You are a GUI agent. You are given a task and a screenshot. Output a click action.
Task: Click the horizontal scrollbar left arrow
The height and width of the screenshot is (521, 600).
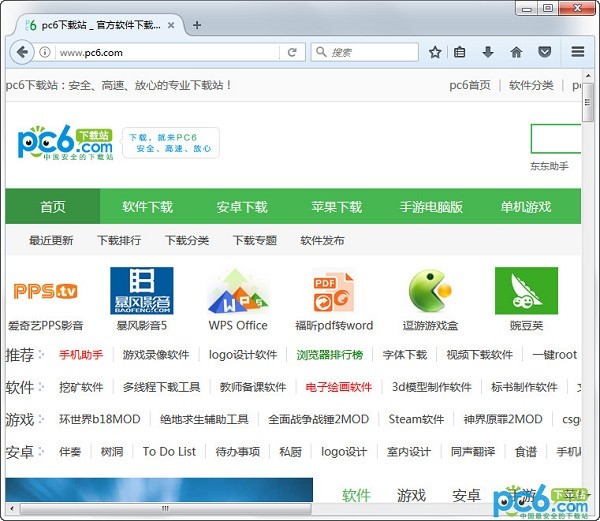point(12,508)
